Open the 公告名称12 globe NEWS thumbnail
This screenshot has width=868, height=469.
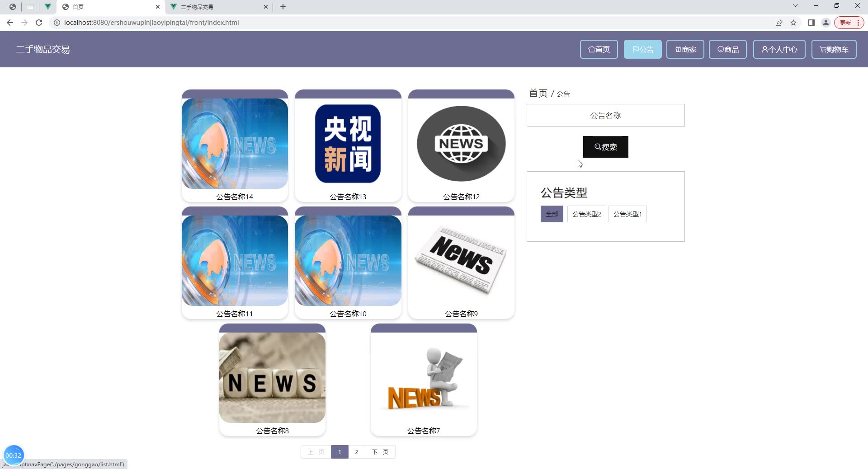click(461, 144)
